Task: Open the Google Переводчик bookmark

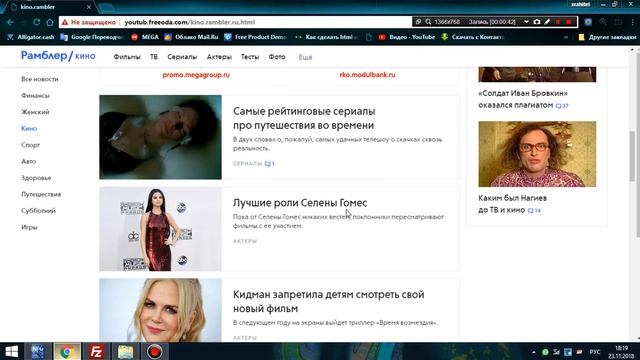Action: (92, 37)
